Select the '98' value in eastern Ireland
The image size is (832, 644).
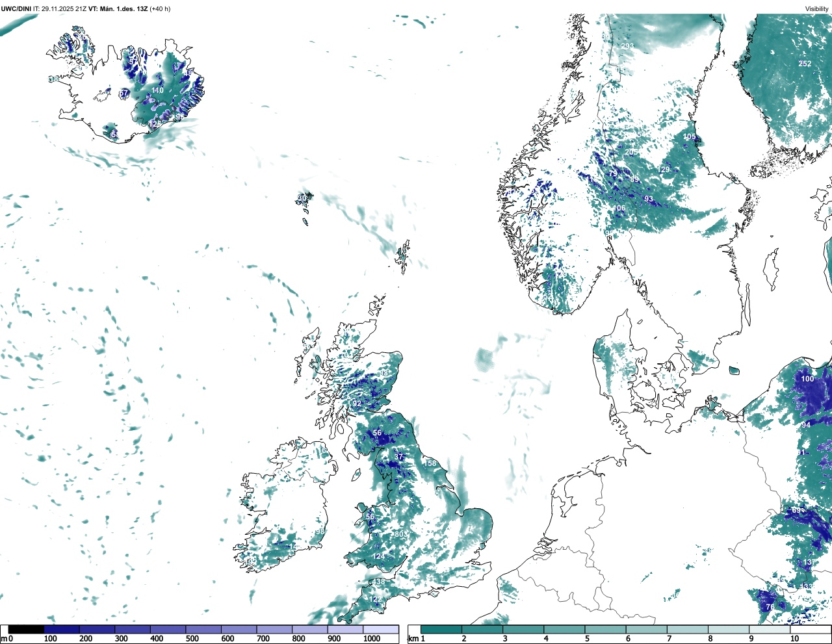320,532
